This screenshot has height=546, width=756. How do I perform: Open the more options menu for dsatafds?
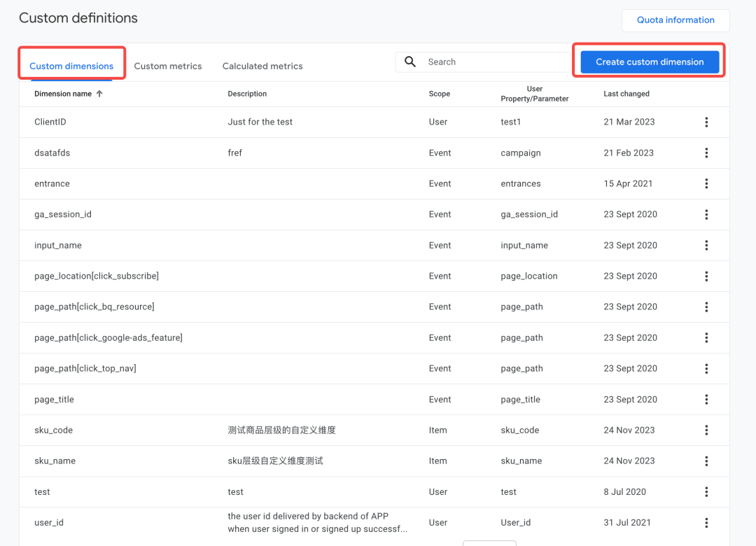706,153
